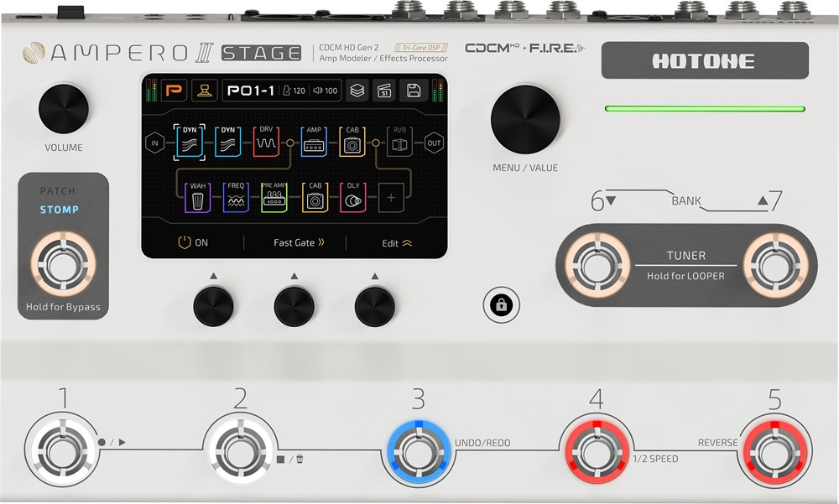
Task: Tap the save disk icon
Action: tap(413, 91)
